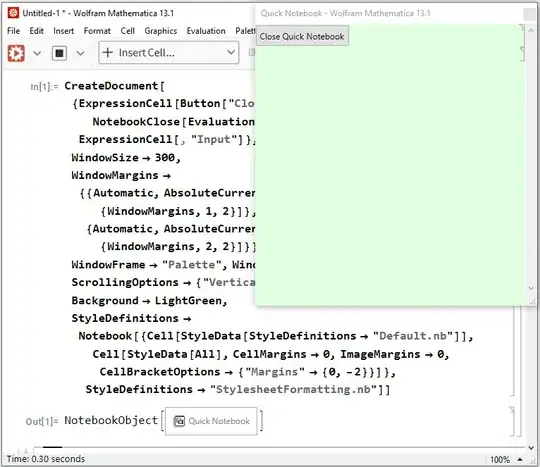This screenshot has height=467, width=540.
Task: Click the notebook icon in Quick Notebook output
Action: (x=179, y=421)
